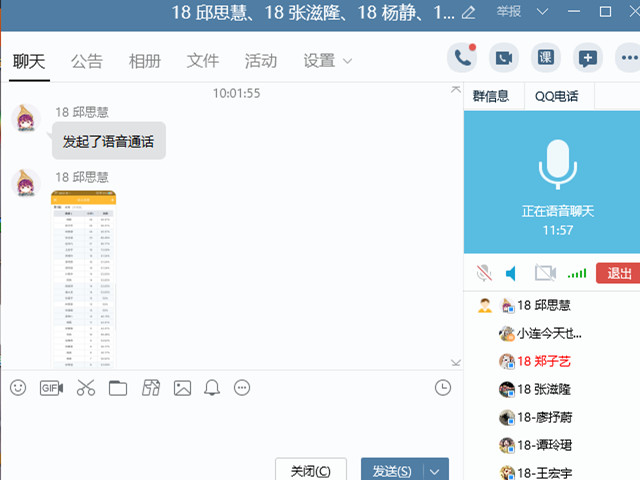Open the emoji picker
Screen dimensions: 640x480
pyautogui.click(x=18, y=387)
